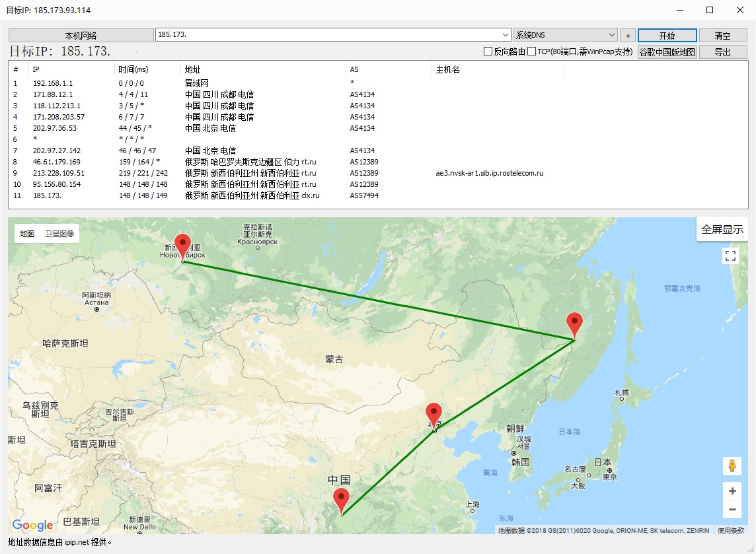Screen dimensions: 756x554
Task: Enable the TCP (80端口) checkbox
Action: coord(531,51)
